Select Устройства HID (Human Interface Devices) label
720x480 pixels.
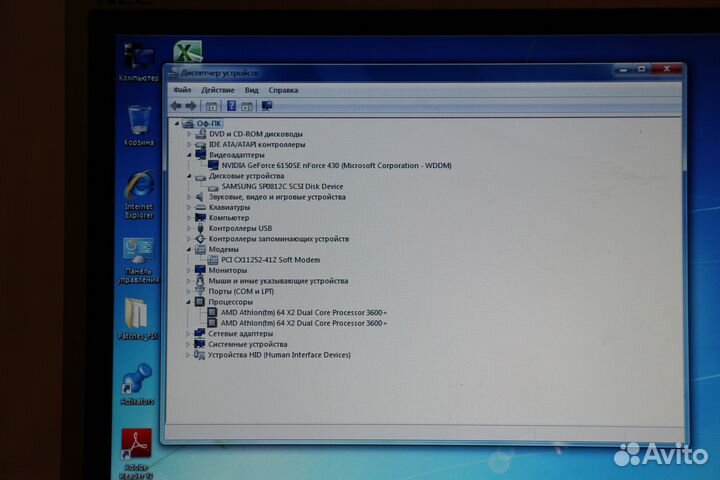279,355
